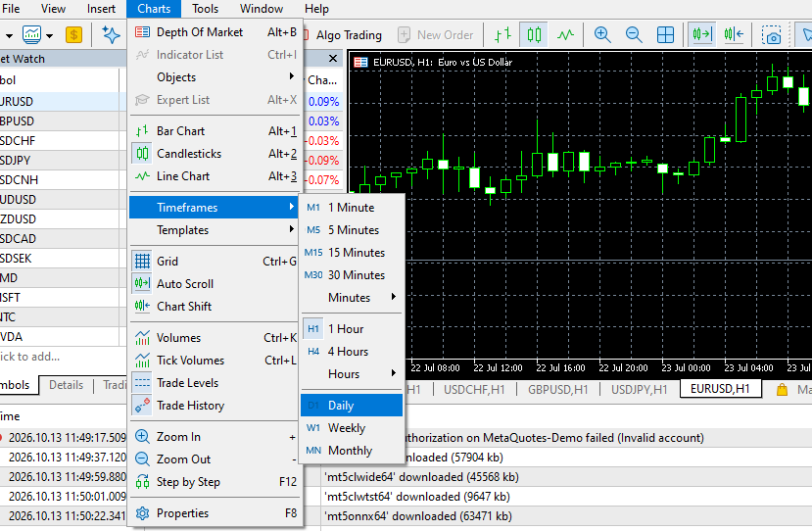Open the File menu

point(11,9)
